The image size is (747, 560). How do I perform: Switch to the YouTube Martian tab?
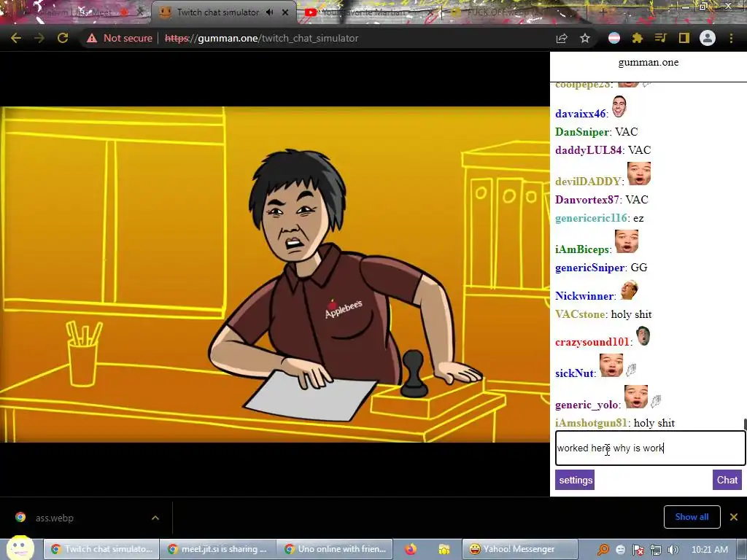[x=367, y=12]
